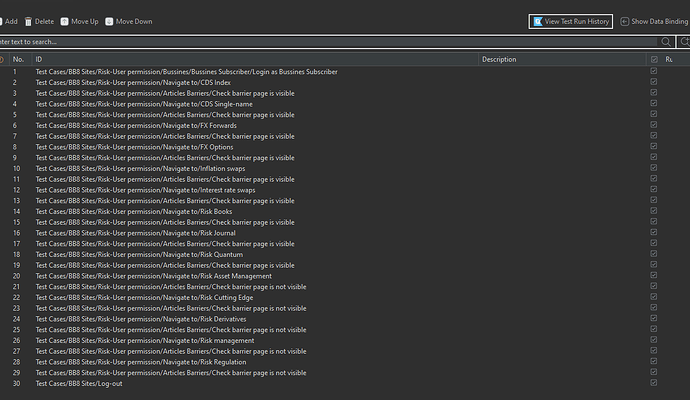Select the Login as Bussines Subscriber test case
The height and width of the screenshot is (400, 690).
point(187,72)
